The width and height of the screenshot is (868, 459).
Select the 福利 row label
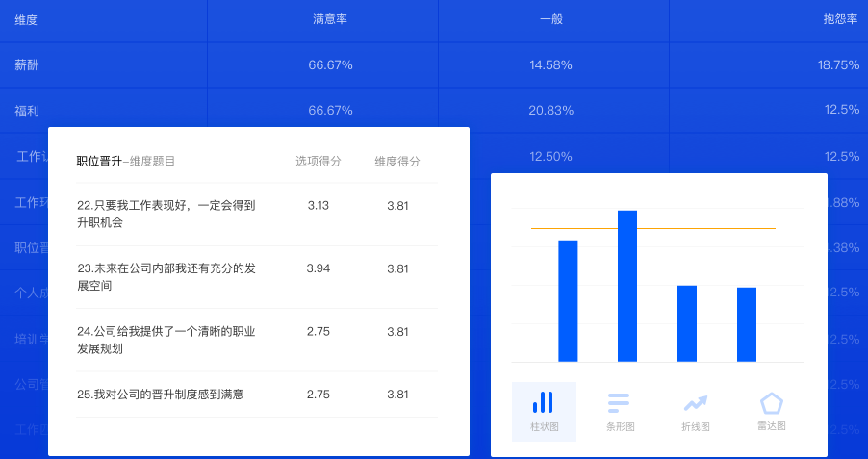pos(27,111)
